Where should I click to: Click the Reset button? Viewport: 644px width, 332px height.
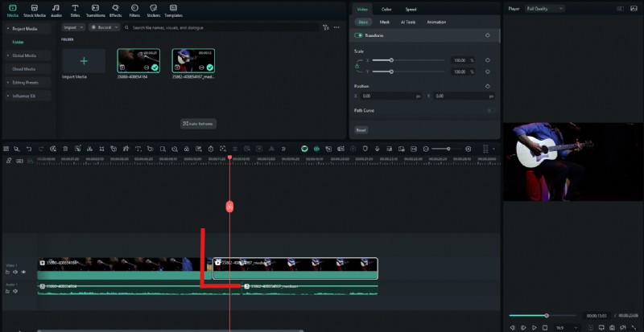point(361,130)
